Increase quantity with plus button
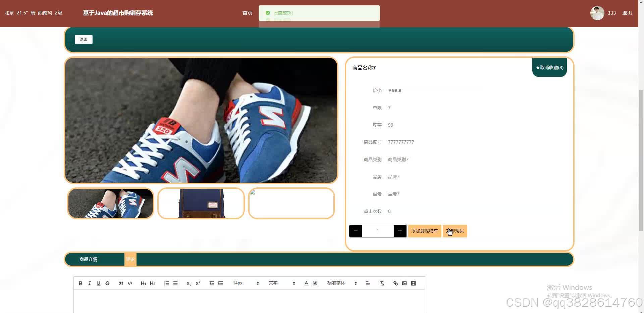Screen dimensions: 644x313 400,231
